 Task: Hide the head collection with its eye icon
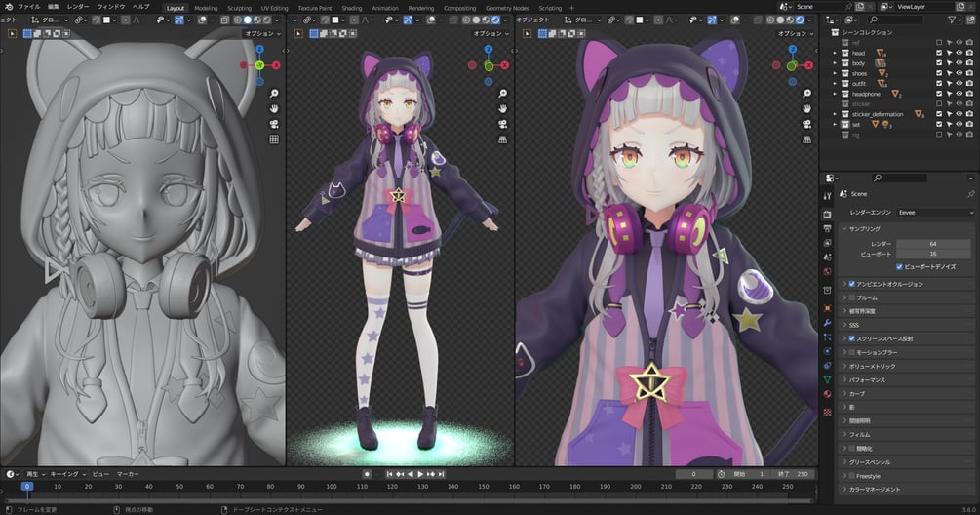pyautogui.click(x=960, y=53)
